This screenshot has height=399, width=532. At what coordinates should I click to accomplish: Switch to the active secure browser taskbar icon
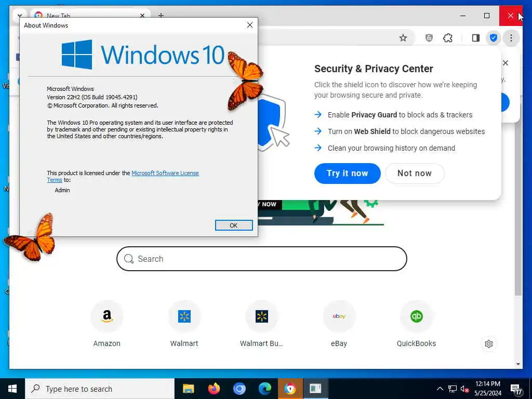tap(290, 389)
